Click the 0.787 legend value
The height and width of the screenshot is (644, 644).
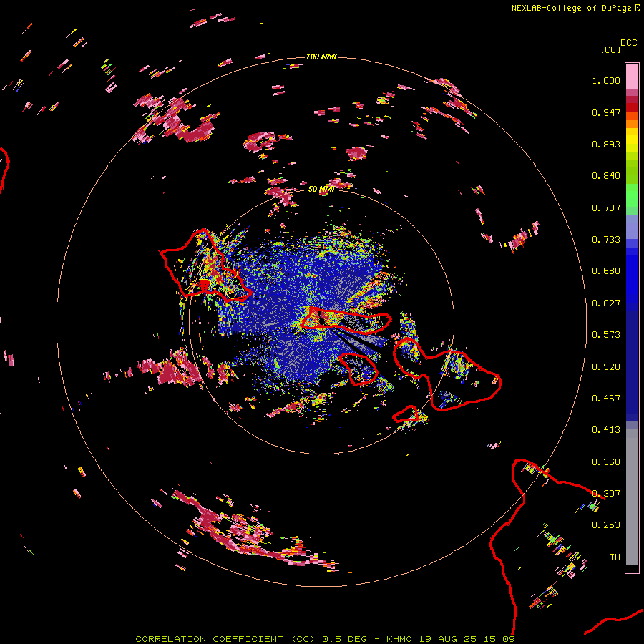606,208
